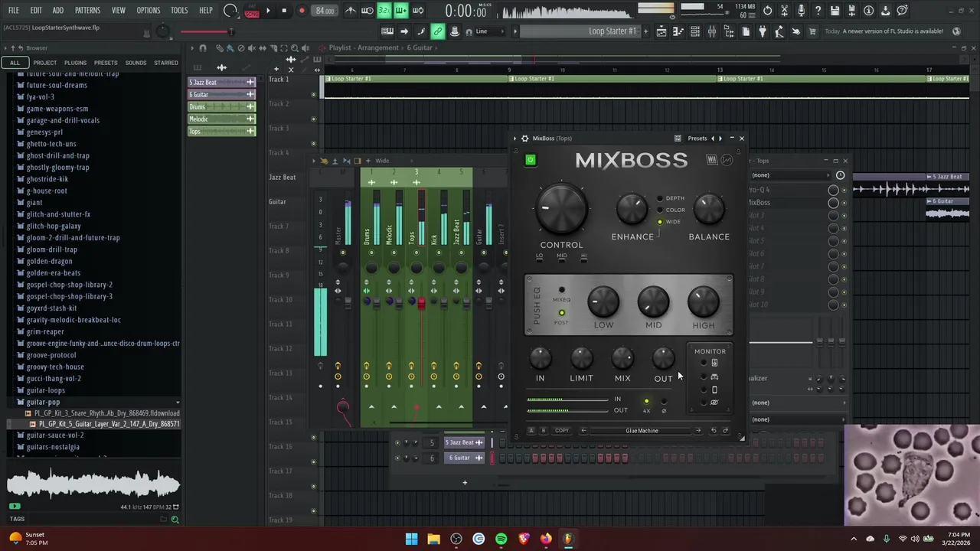
Task: Click the COPY button in MixBoss
Action: pos(562,431)
